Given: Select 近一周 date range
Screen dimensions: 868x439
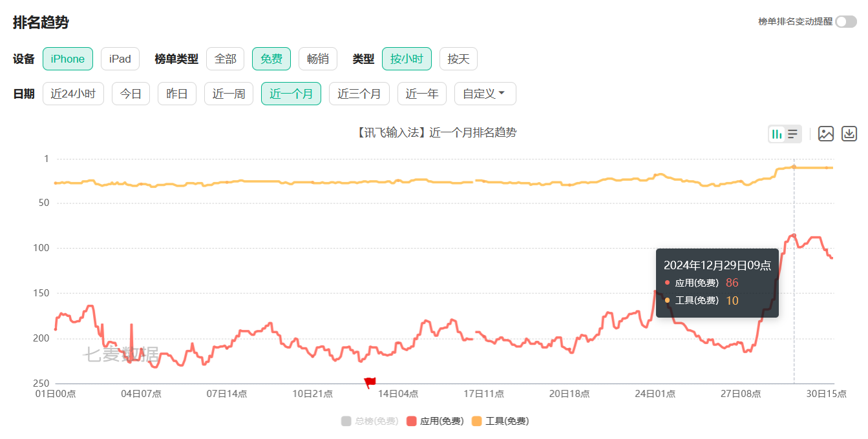Looking at the screenshot, I should 229,94.
